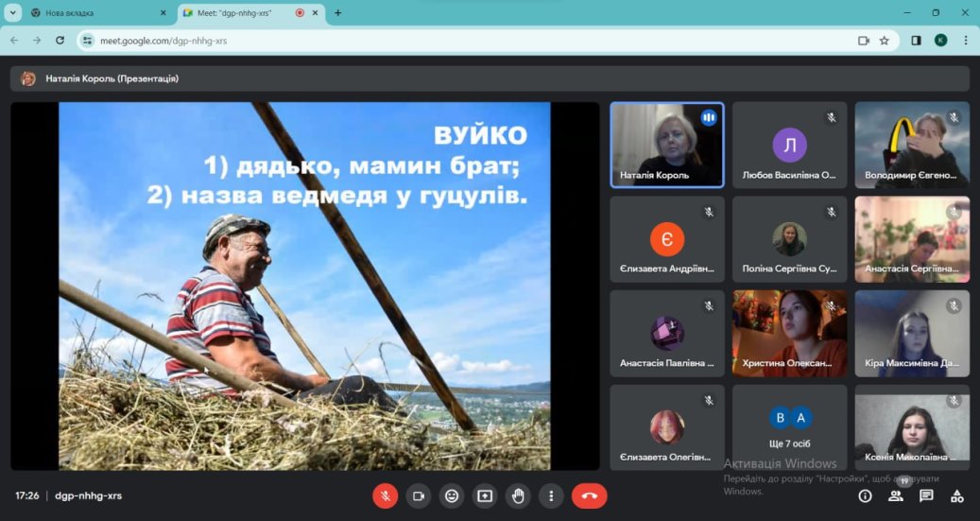Screen dimensions: 980x521
Task: Open the Chrome three-dot menu
Action: point(966,41)
